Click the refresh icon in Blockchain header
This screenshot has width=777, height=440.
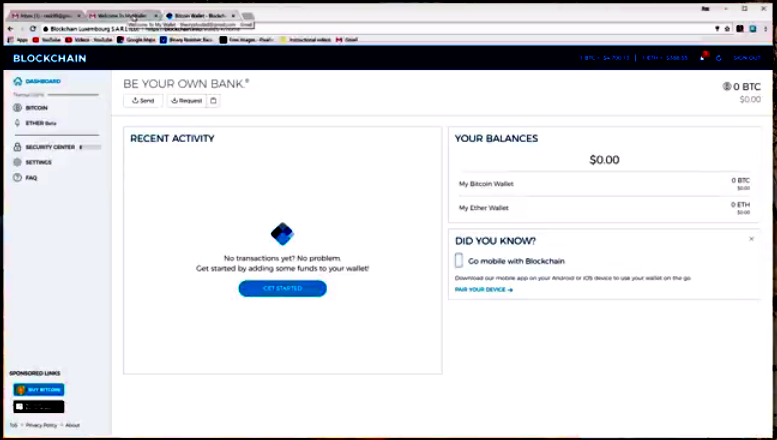[719, 58]
